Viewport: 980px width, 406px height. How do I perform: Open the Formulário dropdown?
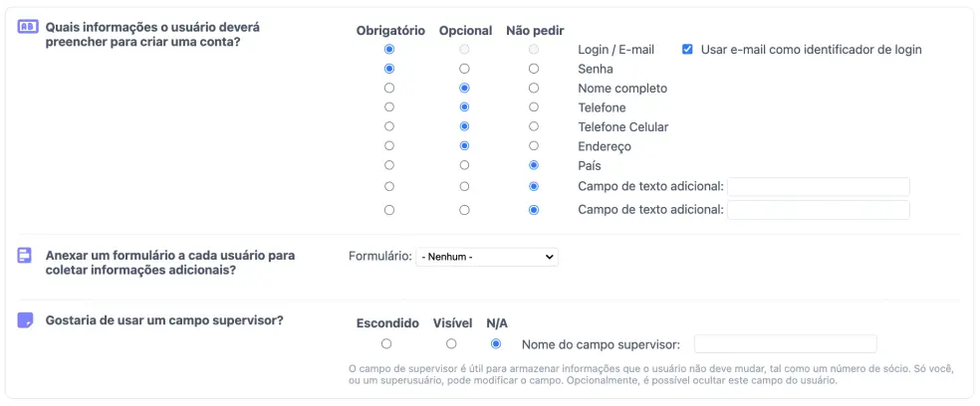pos(486,257)
